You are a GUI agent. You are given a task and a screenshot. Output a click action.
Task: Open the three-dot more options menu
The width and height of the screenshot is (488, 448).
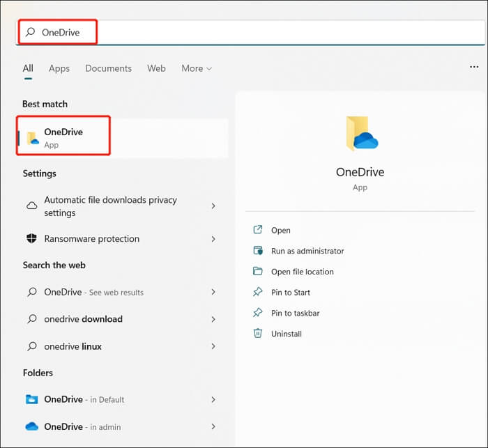pos(474,68)
